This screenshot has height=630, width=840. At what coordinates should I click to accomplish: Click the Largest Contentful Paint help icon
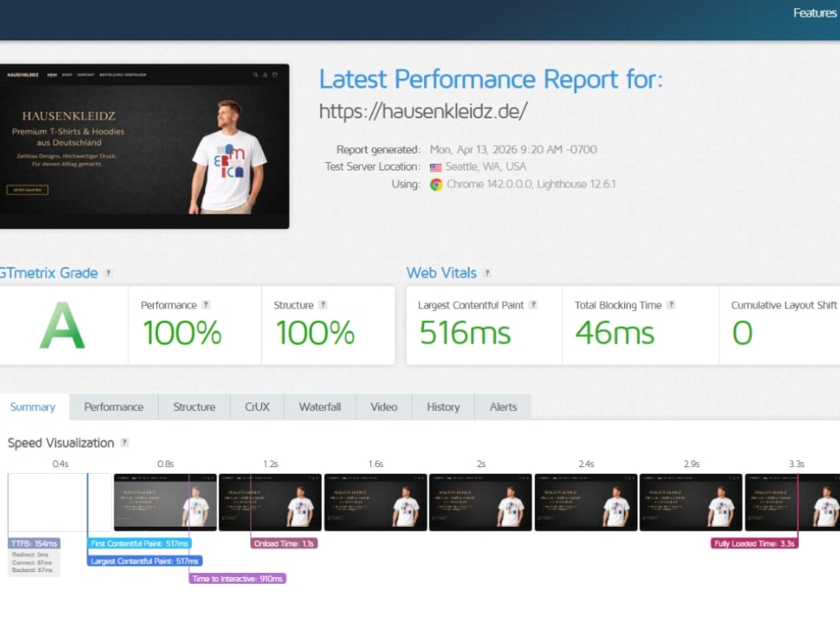coord(533,305)
